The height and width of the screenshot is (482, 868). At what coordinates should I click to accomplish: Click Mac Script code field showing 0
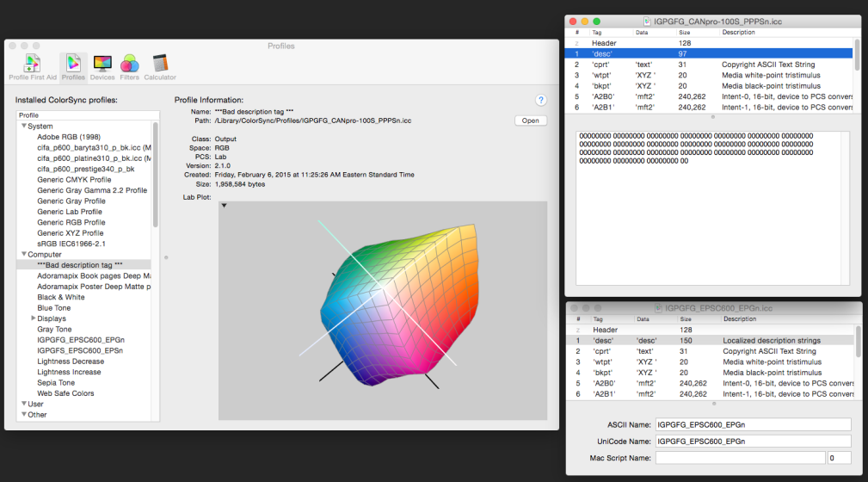(840, 458)
